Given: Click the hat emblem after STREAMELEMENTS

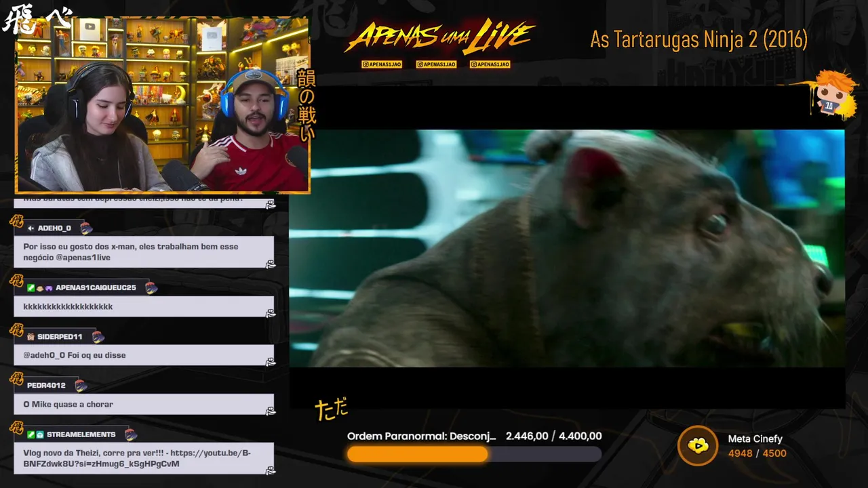Looking at the screenshot, I should click(131, 434).
